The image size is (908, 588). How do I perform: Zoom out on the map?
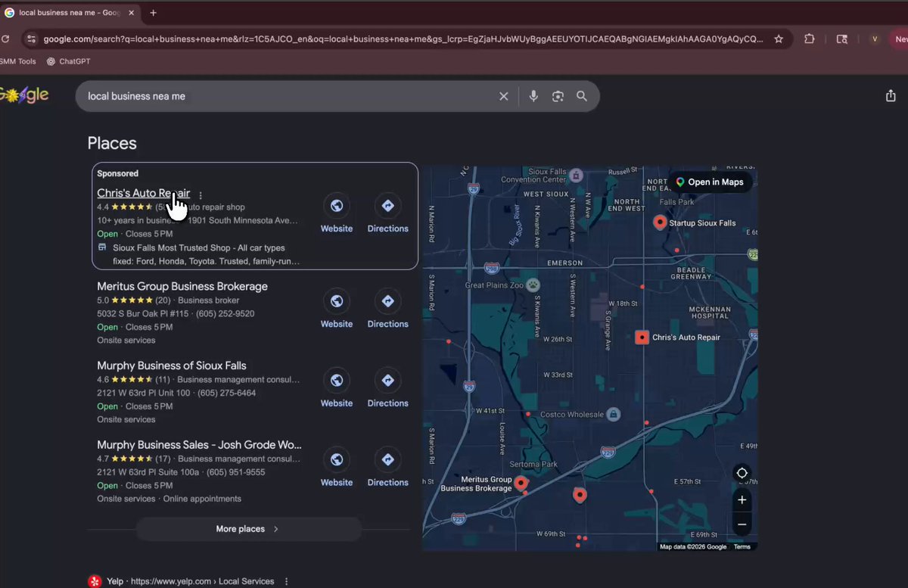pos(742,524)
